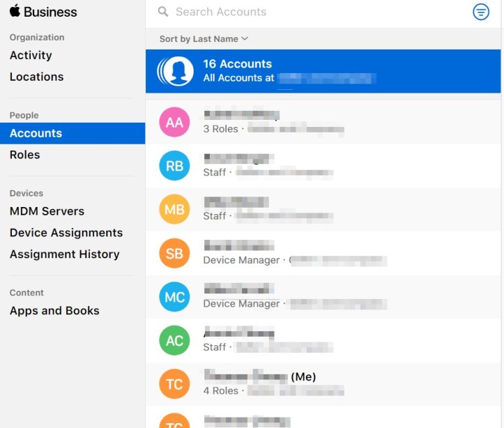
Task: Open Activity in the sidebar
Action: [31, 55]
